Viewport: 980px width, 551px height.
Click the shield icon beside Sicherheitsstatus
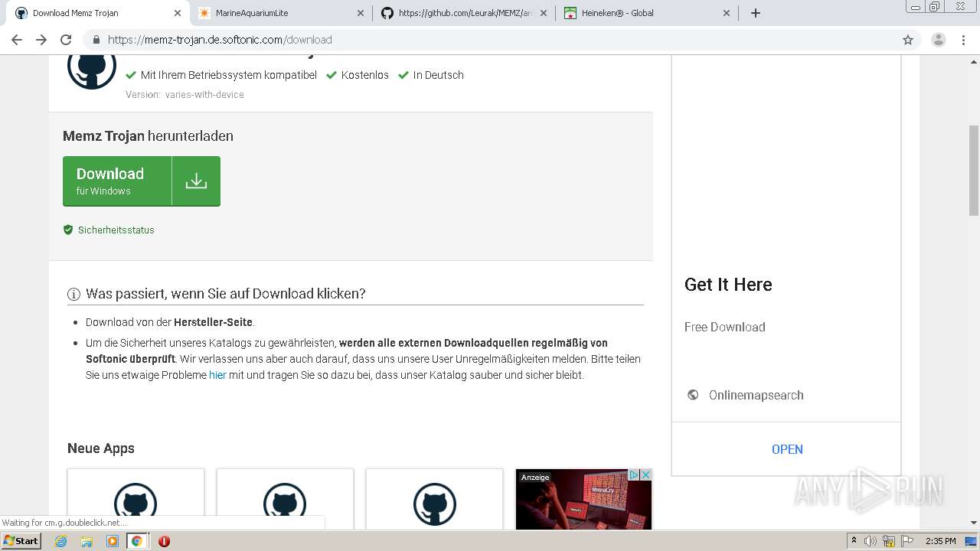pyautogui.click(x=68, y=230)
